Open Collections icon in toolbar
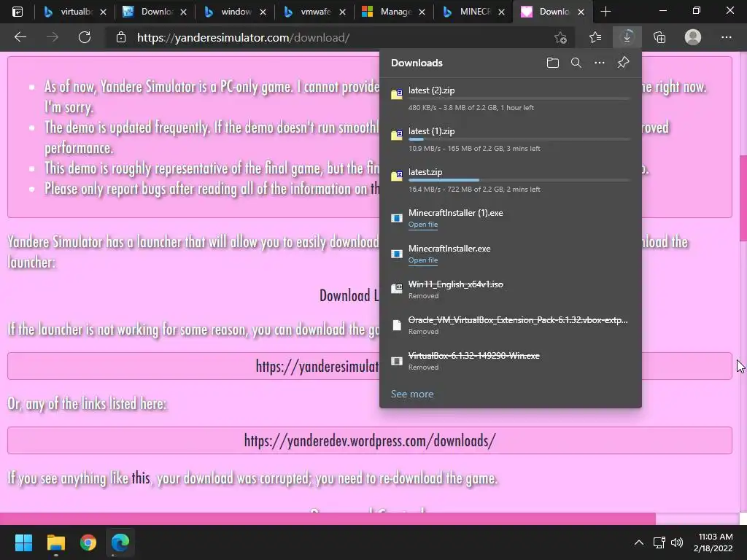This screenshot has height=560, width=747. [659, 37]
